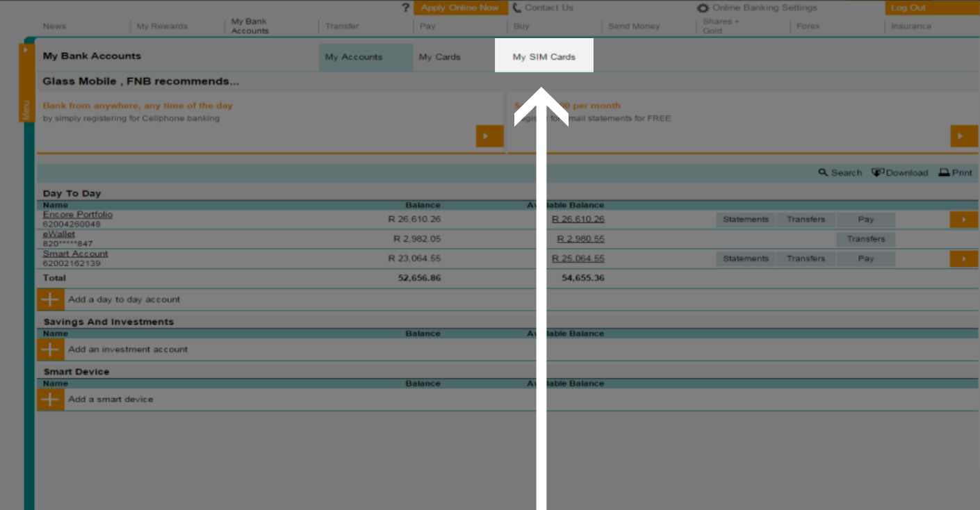Image resolution: width=980 pixels, height=510 pixels.
Task: Expand Encore Portfolio row arrow
Action: click(963, 220)
